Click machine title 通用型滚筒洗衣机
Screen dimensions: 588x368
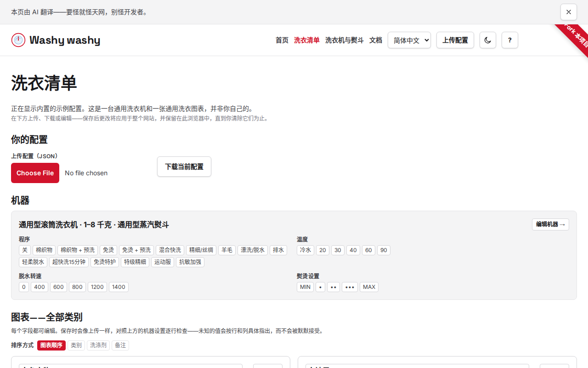click(48, 224)
